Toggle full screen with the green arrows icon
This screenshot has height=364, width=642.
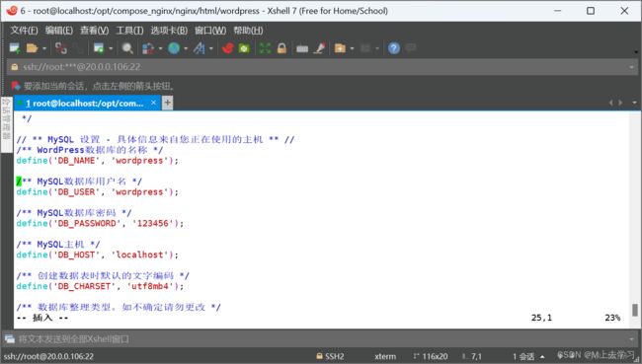click(x=265, y=48)
